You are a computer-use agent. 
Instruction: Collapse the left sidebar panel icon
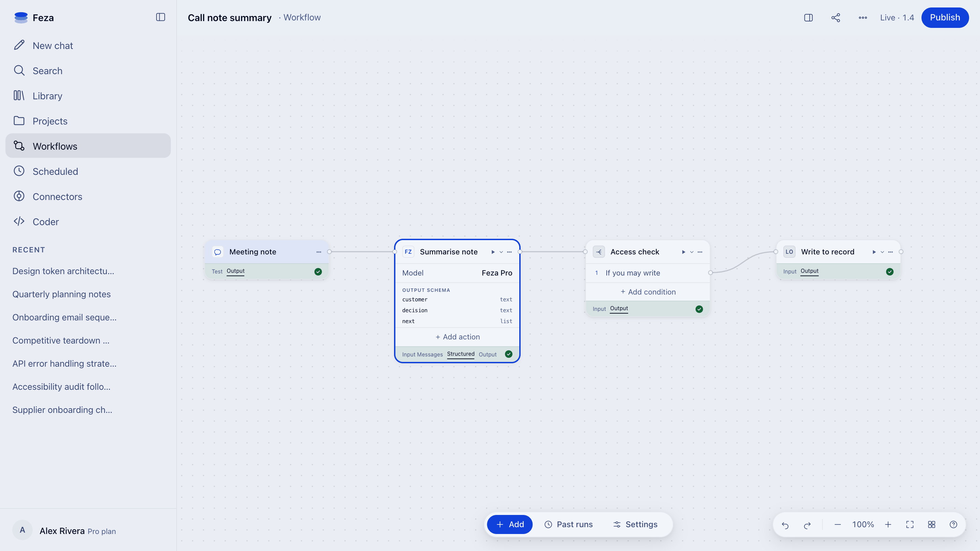pyautogui.click(x=161, y=17)
